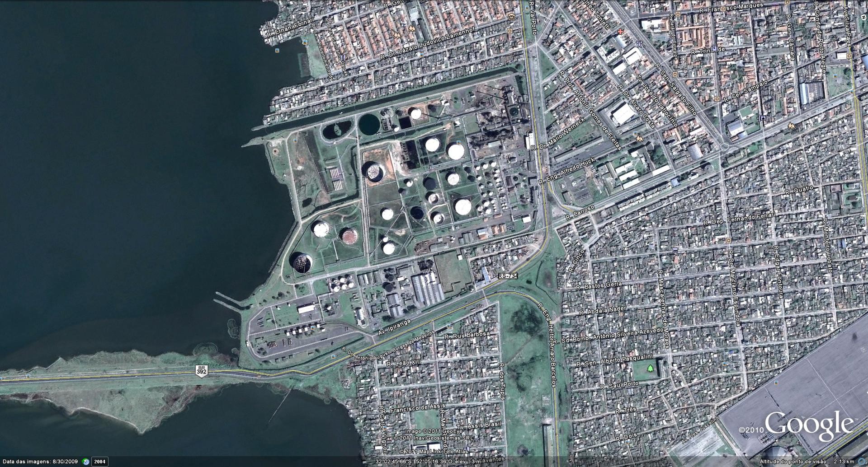Viewport: 868px width, 467px height.
Task: Click the purple figure icon below the red cross
Action: click(x=638, y=43)
